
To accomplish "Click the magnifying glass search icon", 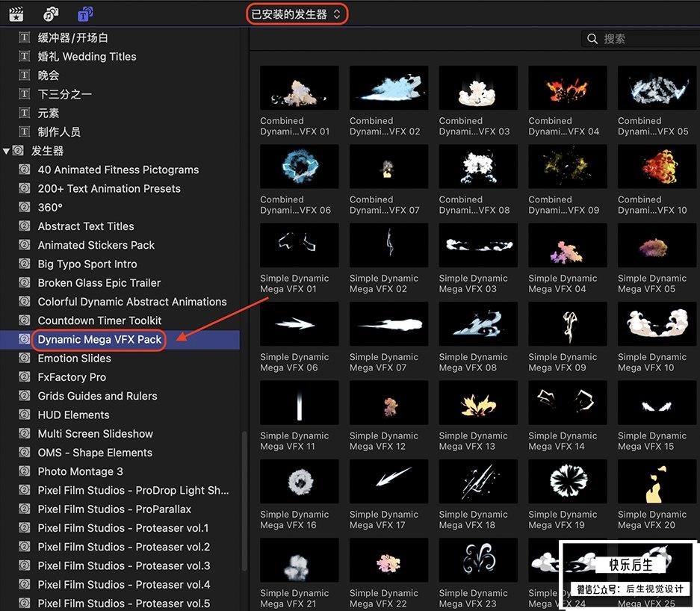I will 592,39.
